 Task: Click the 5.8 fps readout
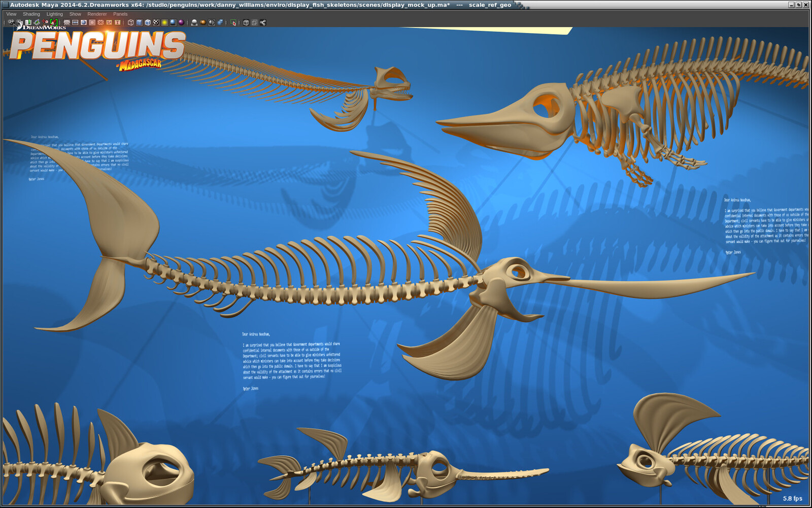tap(792, 499)
